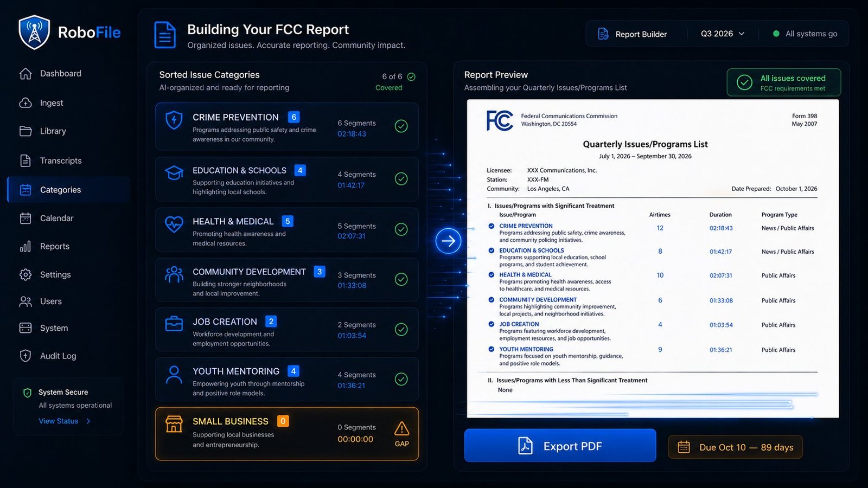Click the Export PDF button

[x=560, y=446]
